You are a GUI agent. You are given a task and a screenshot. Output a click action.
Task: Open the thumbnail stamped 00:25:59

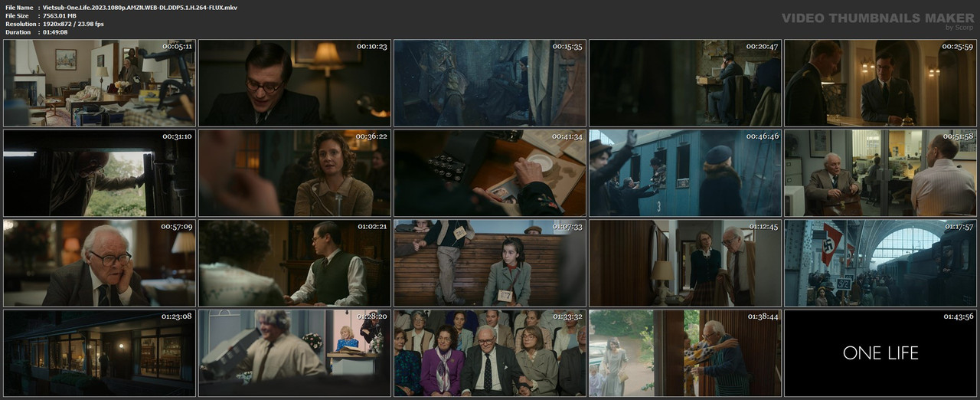click(x=880, y=83)
